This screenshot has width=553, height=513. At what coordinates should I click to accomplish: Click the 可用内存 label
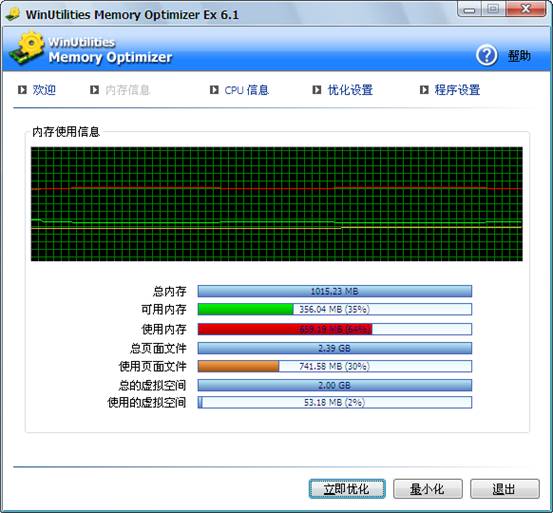tap(164, 309)
